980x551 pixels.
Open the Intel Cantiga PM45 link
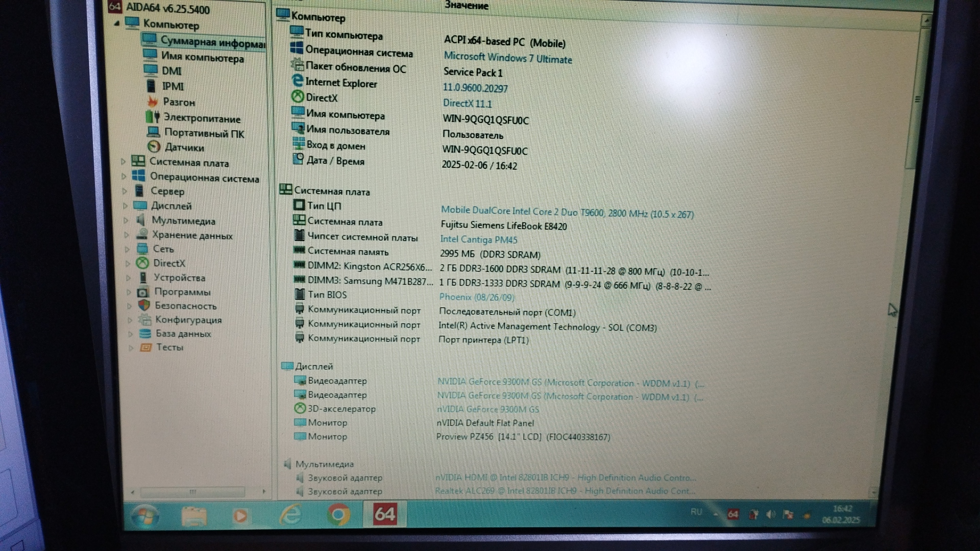pyautogui.click(x=478, y=239)
